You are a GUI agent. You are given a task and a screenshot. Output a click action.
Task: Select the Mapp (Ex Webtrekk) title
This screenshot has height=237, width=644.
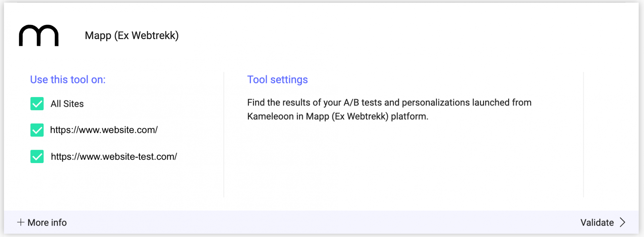(132, 35)
